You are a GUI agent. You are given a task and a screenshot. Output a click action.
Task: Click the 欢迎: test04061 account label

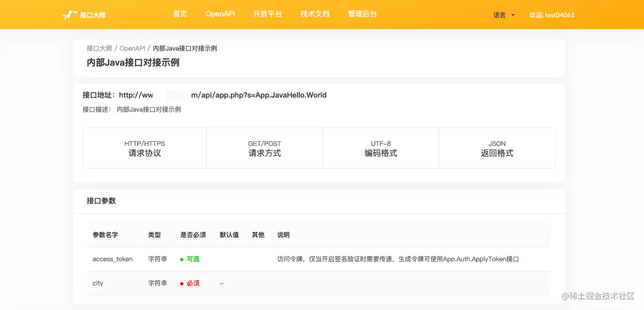coord(552,15)
